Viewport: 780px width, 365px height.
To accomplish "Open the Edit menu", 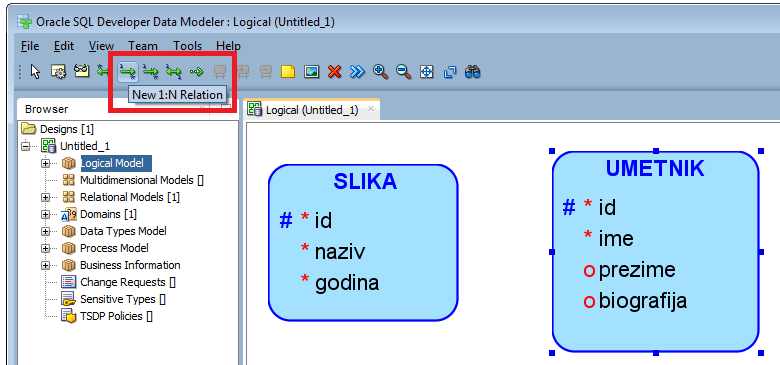I will click(x=64, y=46).
